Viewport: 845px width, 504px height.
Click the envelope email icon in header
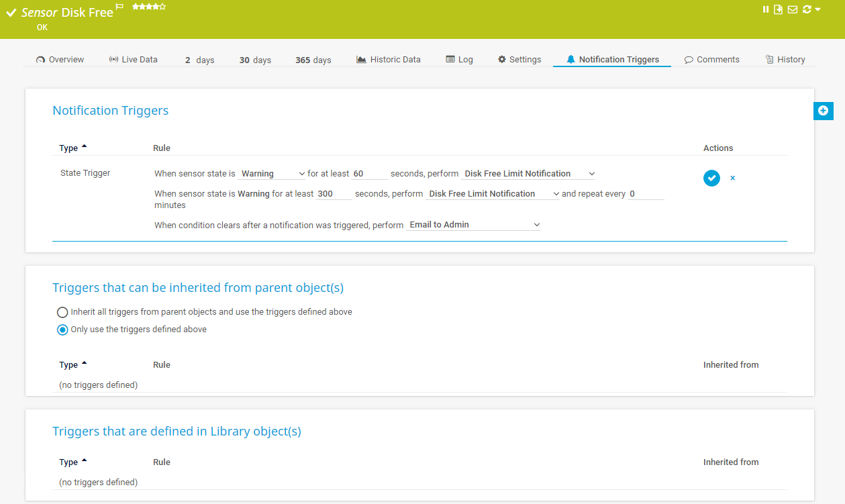point(793,9)
